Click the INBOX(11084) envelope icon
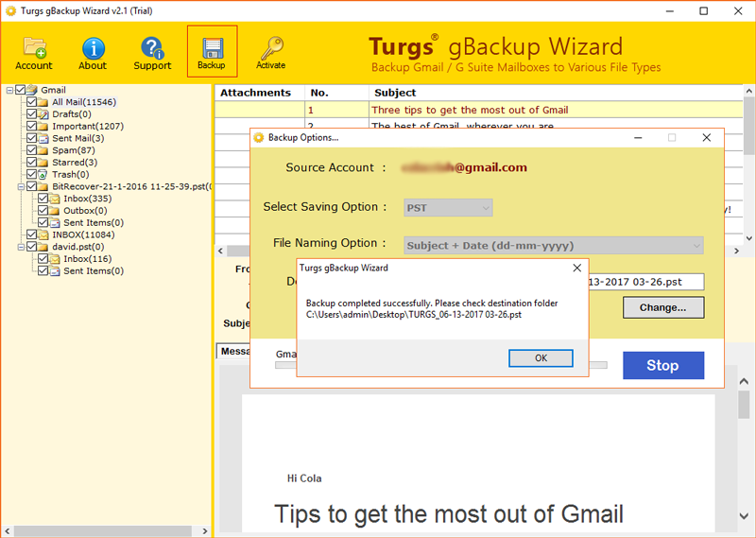The height and width of the screenshot is (538, 756). tap(43, 234)
